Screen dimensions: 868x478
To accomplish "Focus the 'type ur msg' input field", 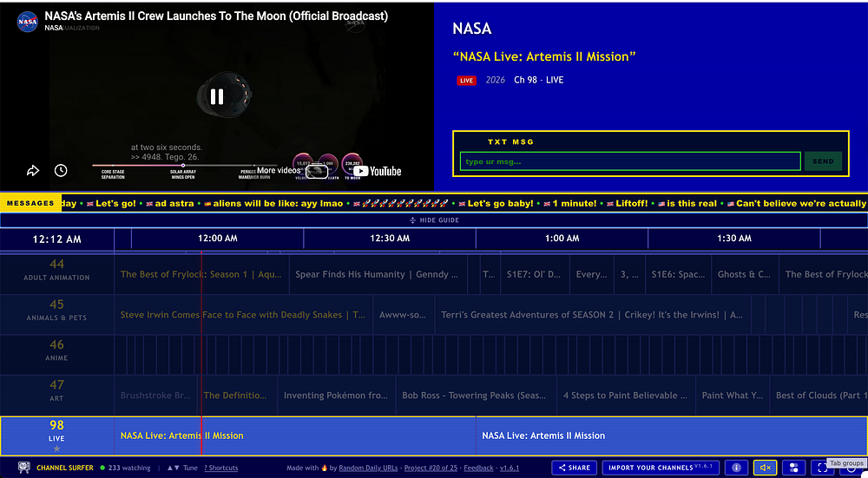I will point(630,161).
